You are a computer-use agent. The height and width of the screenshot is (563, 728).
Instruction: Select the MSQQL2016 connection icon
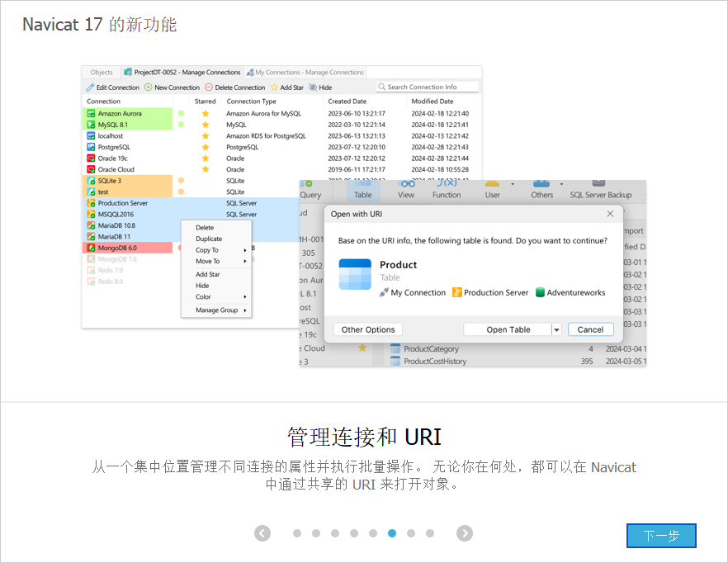(91, 214)
